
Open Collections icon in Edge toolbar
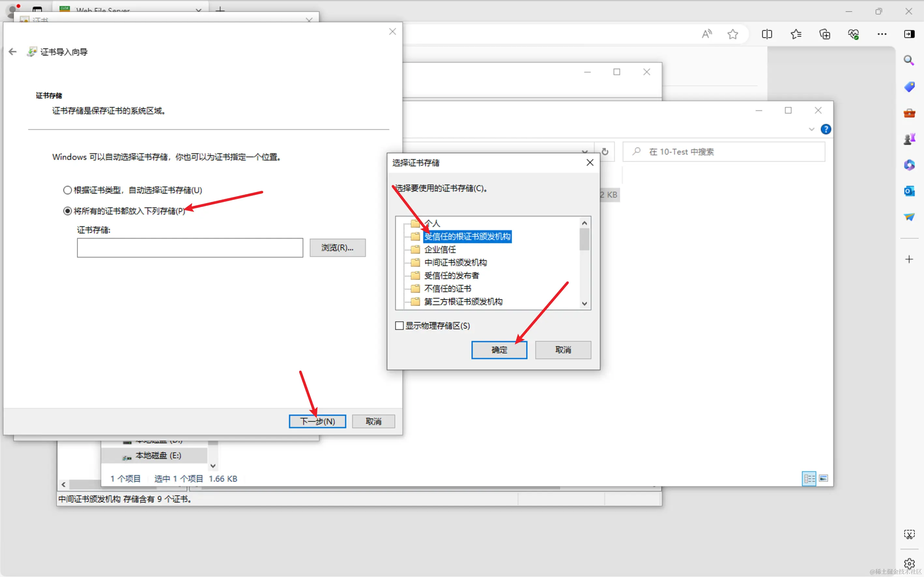[825, 34]
